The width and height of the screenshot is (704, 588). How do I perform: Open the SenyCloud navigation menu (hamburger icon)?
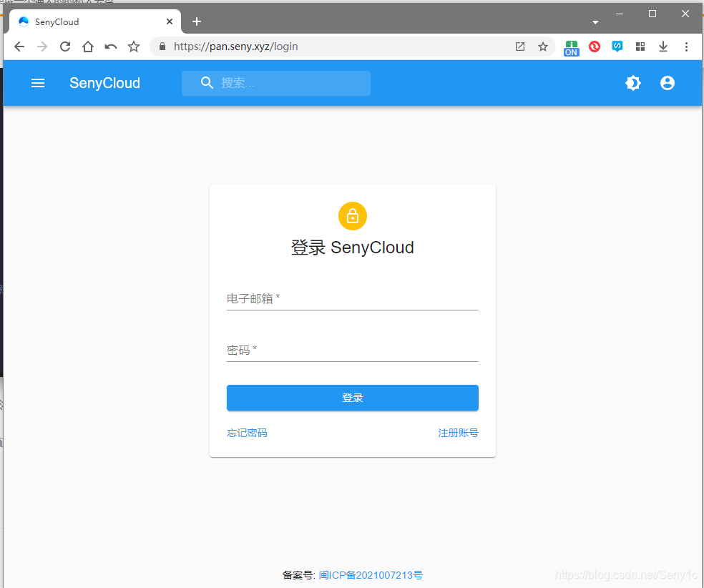click(x=37, y=83)
